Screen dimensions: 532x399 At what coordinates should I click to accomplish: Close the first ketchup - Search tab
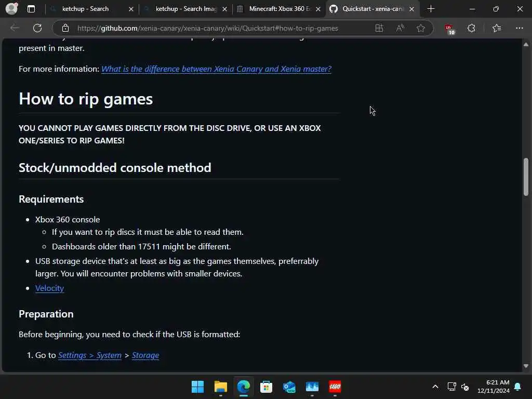point(131,9)
